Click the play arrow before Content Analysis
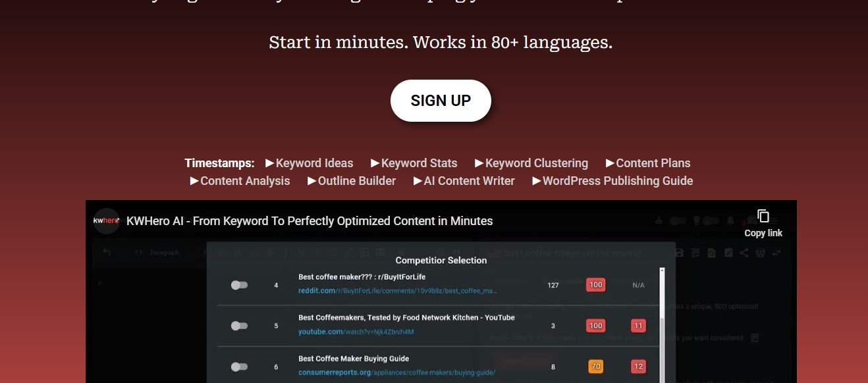Image resolution: width=868 pixels, height=383 pixels. (x=194, y=181)
